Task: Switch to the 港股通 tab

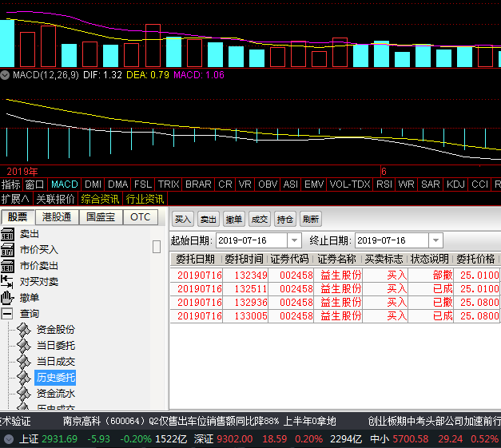Action: click(x=57, y=217)
